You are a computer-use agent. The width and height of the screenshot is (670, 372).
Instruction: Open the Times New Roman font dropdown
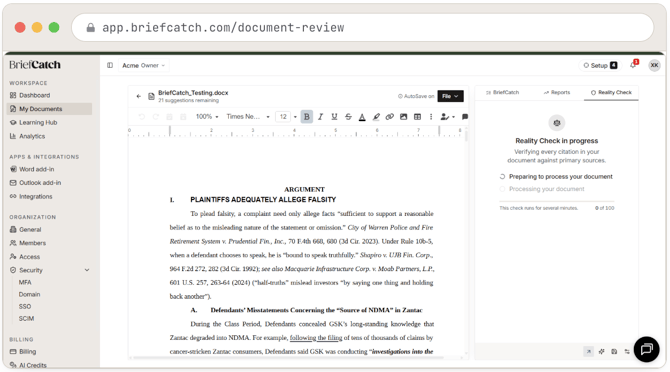tap(248, 117)
